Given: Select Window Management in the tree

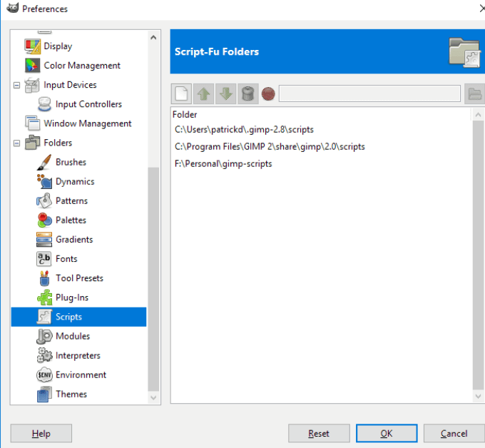Looking at the screenshot, I should [88, 123].
